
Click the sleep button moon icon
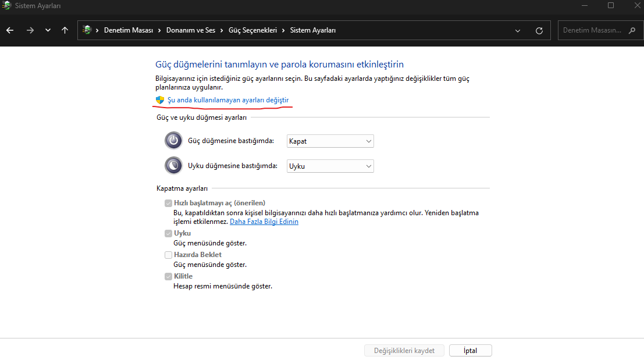coord(173,166)
